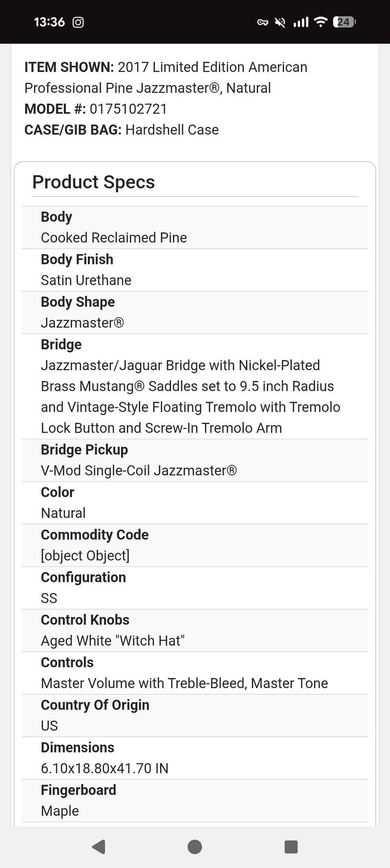Image resolution: width=390 pixels, height=868 pixels.
Task: Tap the VPN key status icon
Action: [262, 22]
